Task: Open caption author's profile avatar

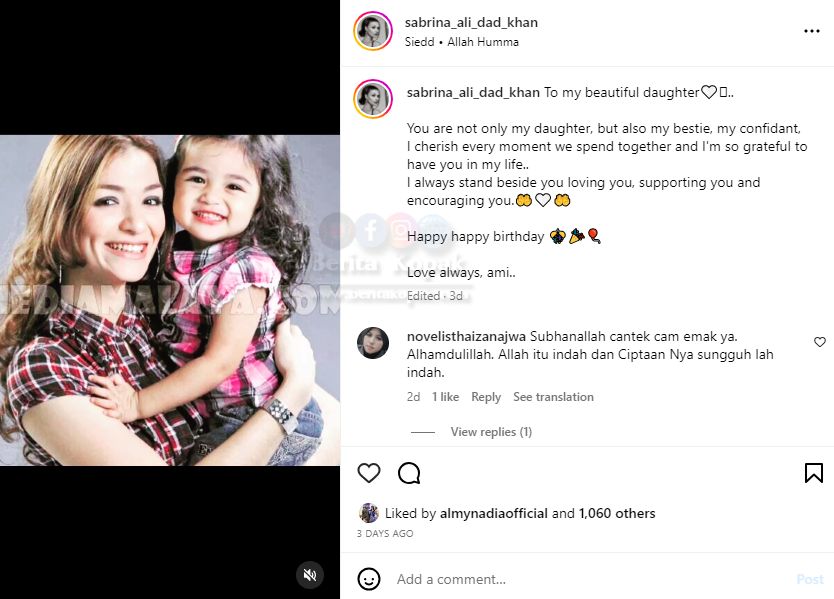Action: click(x=373, y=99)
